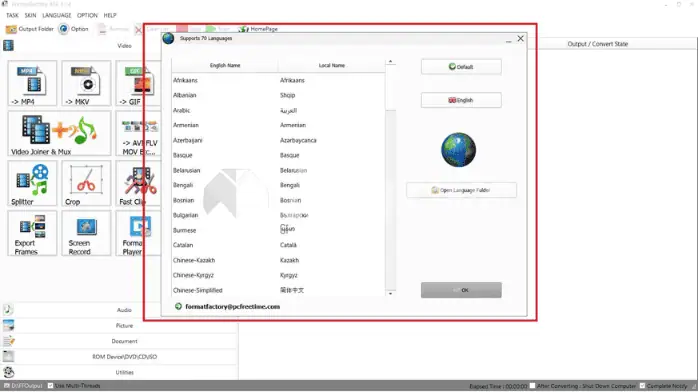Screen dimensions: 698x392
Task: Expand the Picture section
Action: pos(124,326)
